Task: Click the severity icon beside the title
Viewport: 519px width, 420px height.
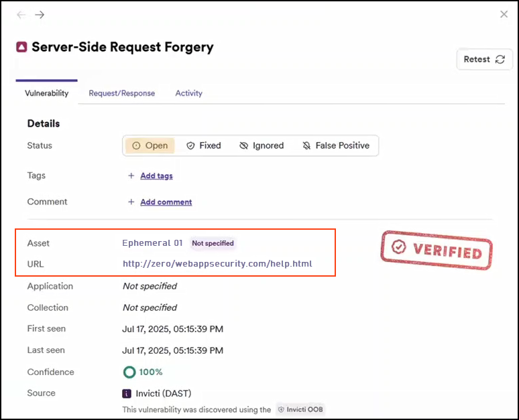Action: tap(22, 47)
